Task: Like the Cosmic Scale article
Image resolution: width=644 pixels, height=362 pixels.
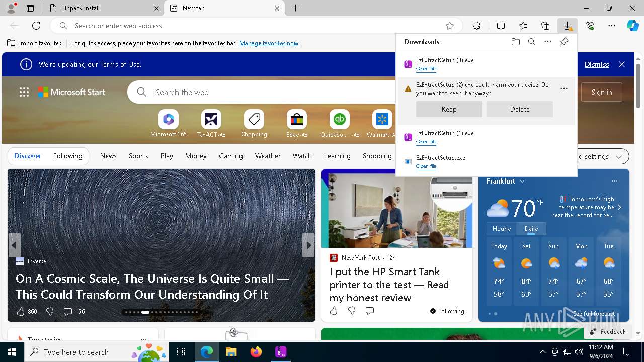Action: point(27,312)
